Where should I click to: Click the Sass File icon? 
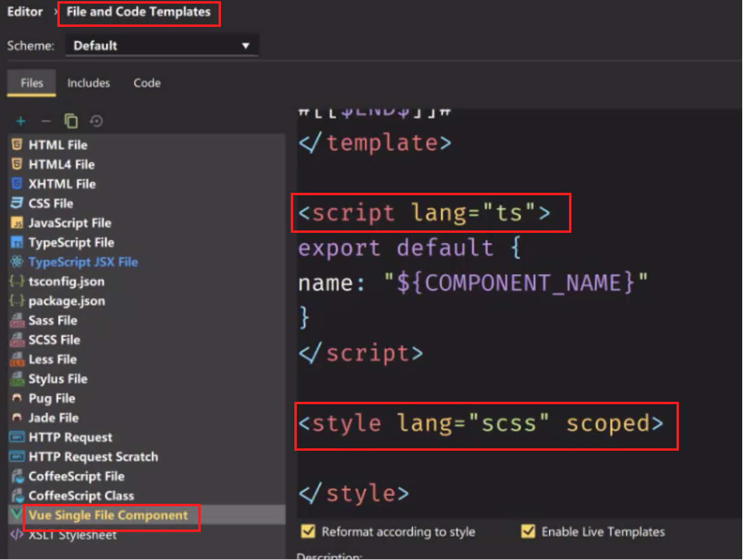17,320
